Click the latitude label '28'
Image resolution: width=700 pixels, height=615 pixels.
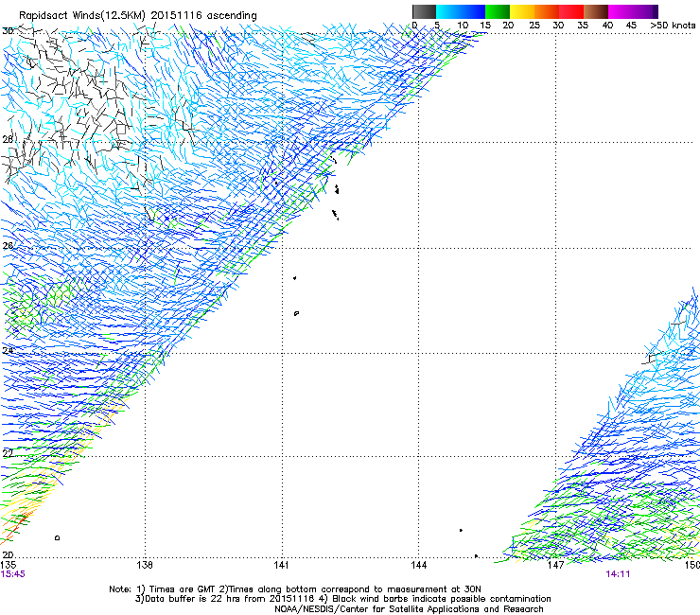[8, 139]
